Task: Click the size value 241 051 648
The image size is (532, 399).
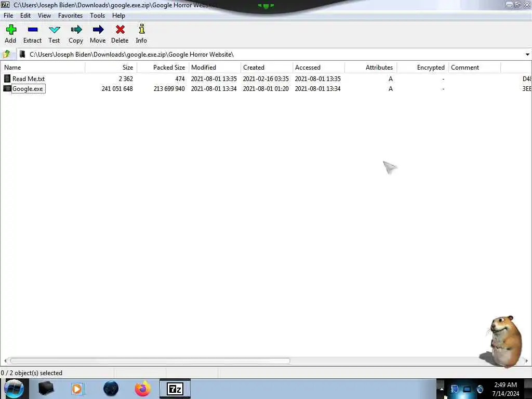Action: tap(117, 88)
